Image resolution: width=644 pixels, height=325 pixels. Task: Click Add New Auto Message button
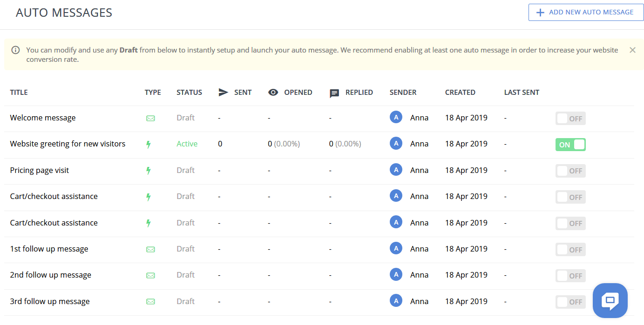tap(585, 13)
